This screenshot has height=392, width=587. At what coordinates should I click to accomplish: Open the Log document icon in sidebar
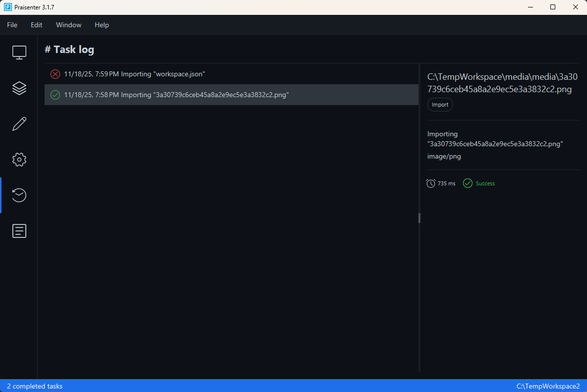click(19, 231)
